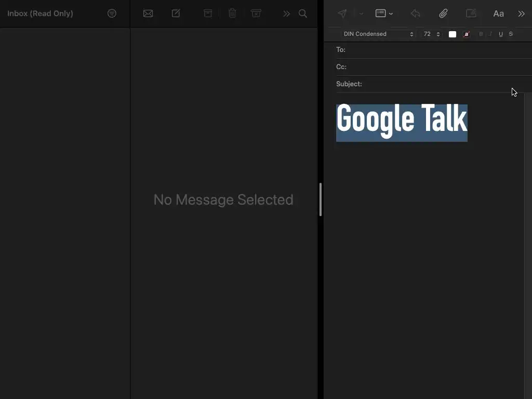Open the header fields dropdown

tap(384, 13)
